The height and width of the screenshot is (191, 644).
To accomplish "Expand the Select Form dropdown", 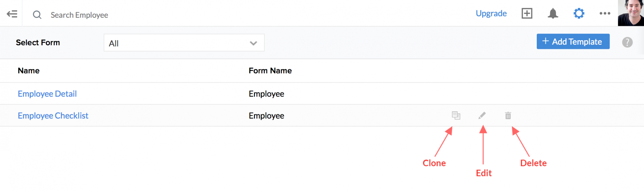I will 184,43.
